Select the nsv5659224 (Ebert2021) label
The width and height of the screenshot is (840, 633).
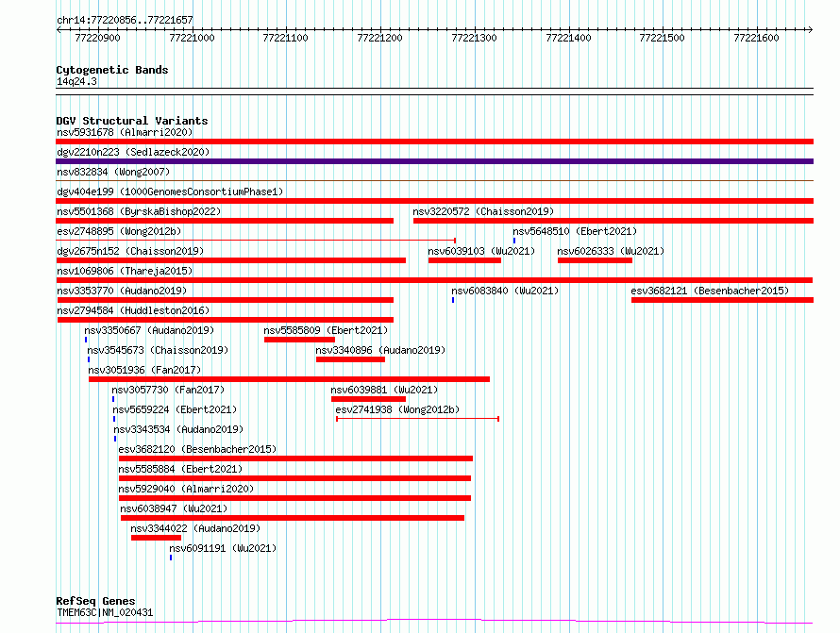175,409
